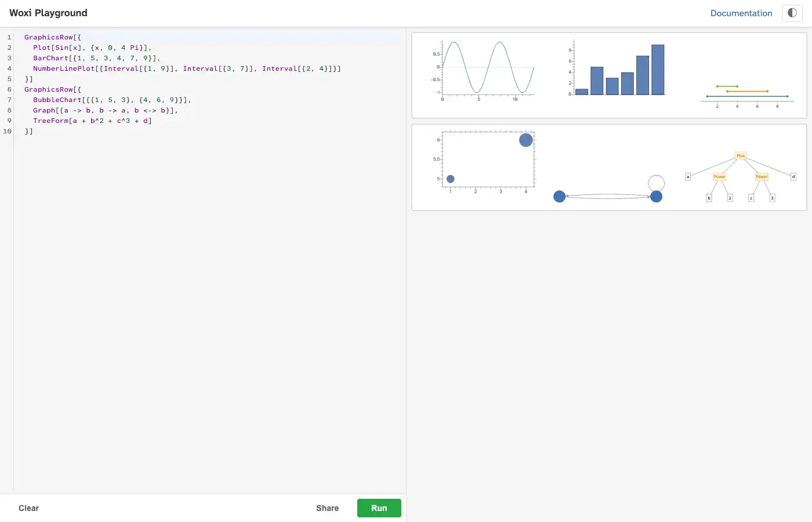Click the Share button
The width and height of the screenshot is (812, 522).
click(x=327, y=508)
